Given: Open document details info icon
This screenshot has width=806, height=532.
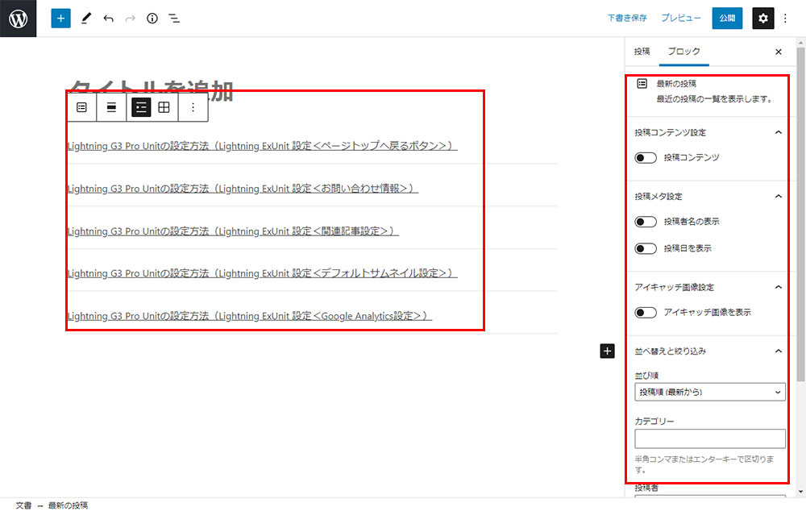Looking at the screenshot, I should pyautogui.click(x=152, y=18).
